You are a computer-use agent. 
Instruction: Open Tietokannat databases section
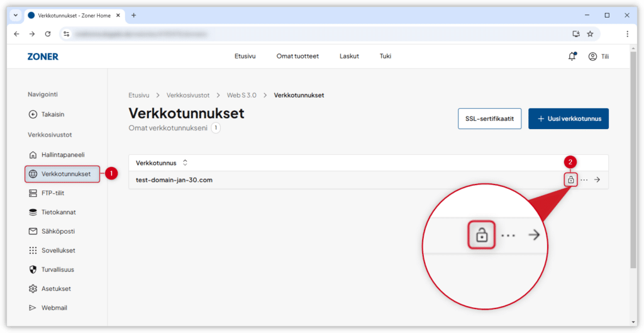58,212
